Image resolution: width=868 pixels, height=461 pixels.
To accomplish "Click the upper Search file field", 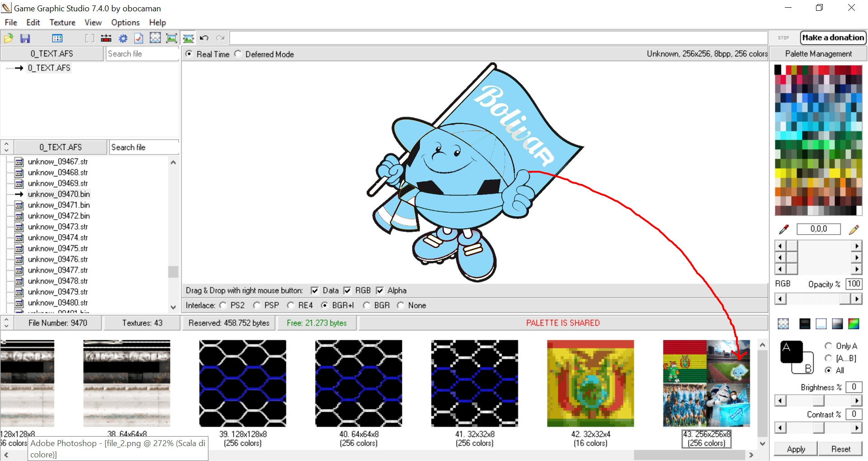I will click(x=142, y=54).
